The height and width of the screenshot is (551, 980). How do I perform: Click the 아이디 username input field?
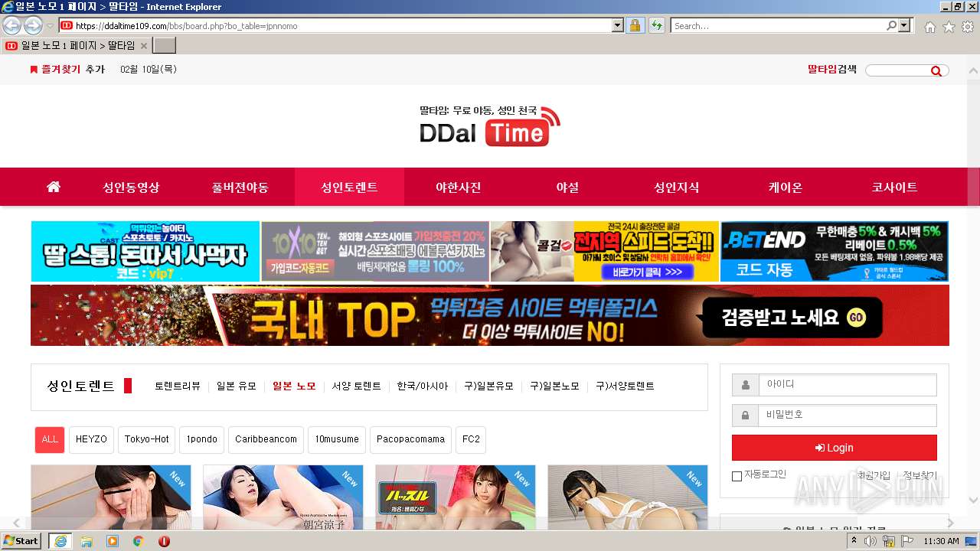pyautogui.click(x=848, y=385)
